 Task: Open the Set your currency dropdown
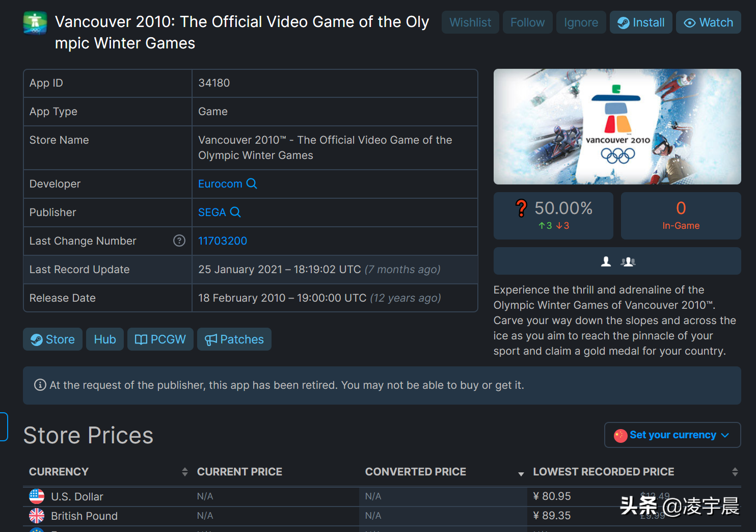[x=672, y=435]
